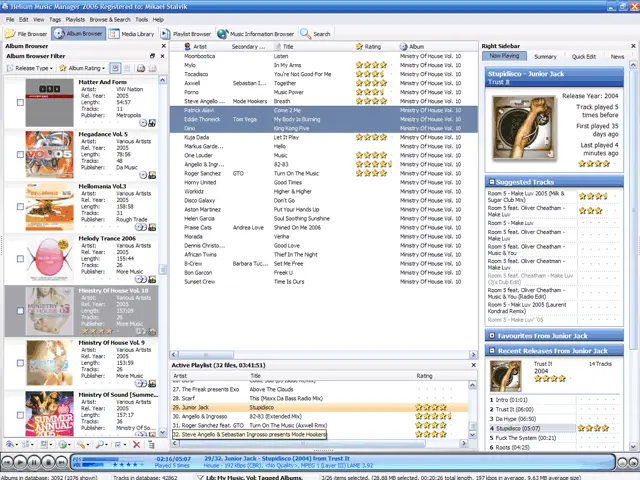Click the small disc icon in Melody Trance 2006 row
This screenshot has width=640, height=480.
point(139,279)
